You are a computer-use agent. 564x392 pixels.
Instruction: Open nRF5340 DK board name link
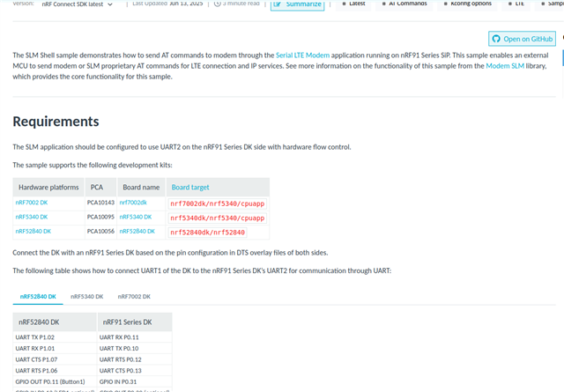pyautogui.click(x=136, y=217)
